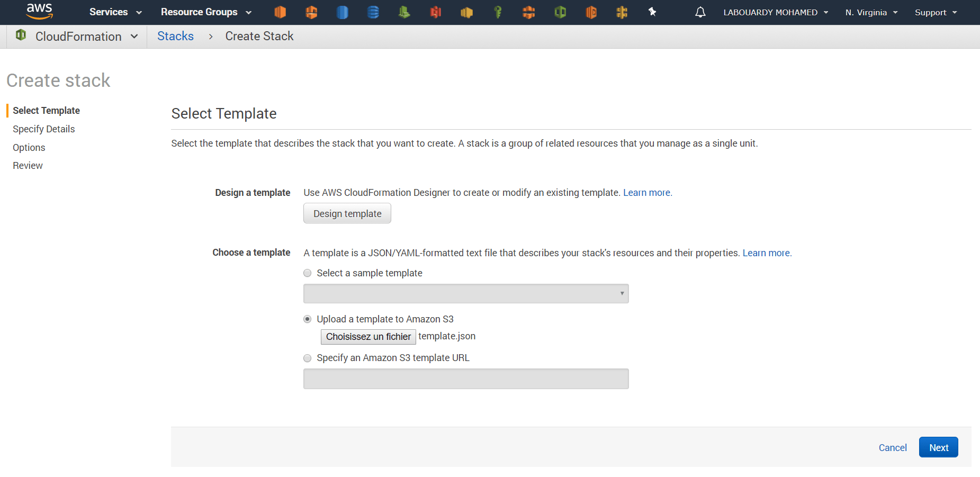Click the pushpin shortcut pin icon
Viewport: 980px width, 477px height.
point(652,12)
